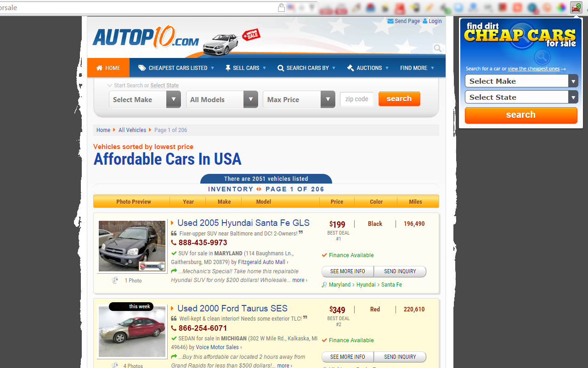588x368 pixels.
Task: Click the 'Affordable Cars In USA' heading
Action: 168,159
